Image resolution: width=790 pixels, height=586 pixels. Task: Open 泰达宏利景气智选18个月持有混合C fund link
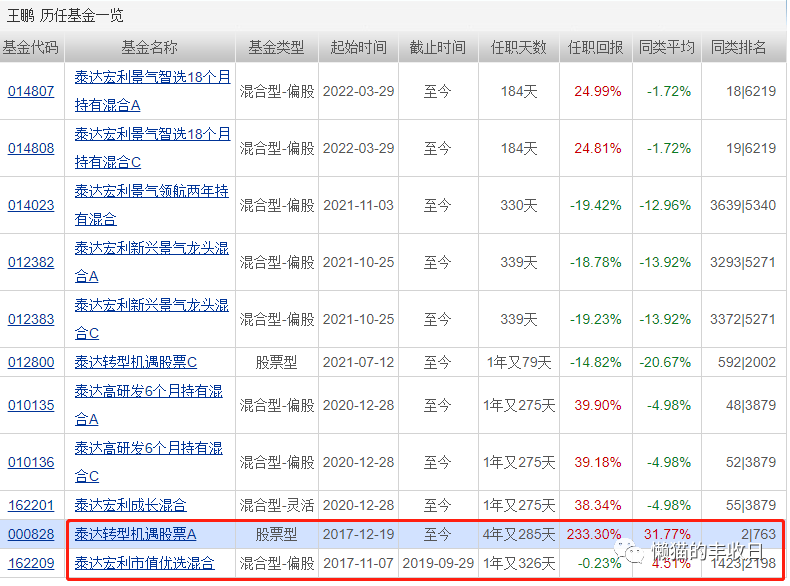[x=152, y=148]
